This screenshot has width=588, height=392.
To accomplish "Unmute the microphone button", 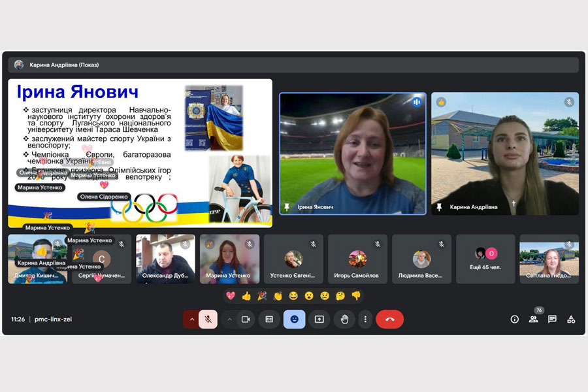I will click(208, 319).
